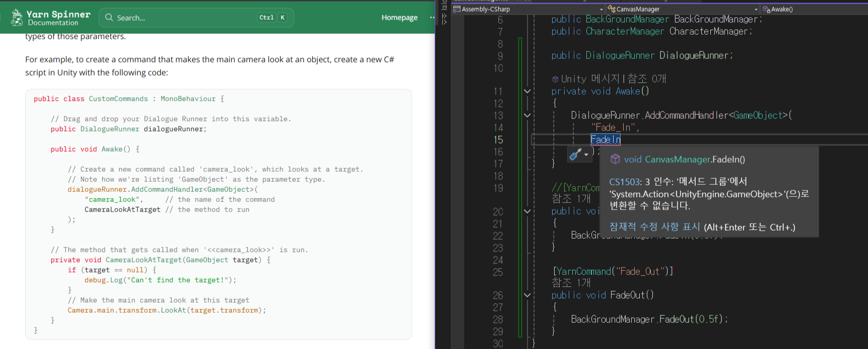Viewport: 868px width, 349px height.
Task: Click the CanvasManager class icon
Action: (612, 9)
